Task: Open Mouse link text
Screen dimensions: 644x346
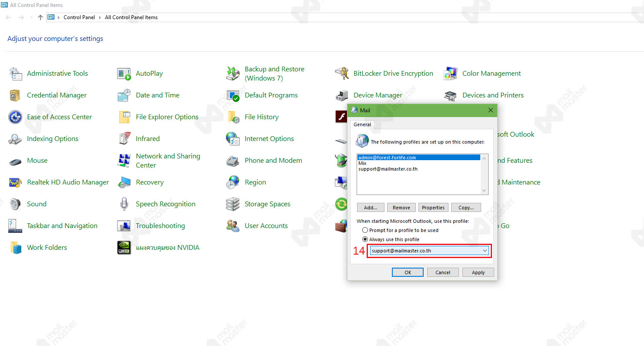Action: (37, 161)
